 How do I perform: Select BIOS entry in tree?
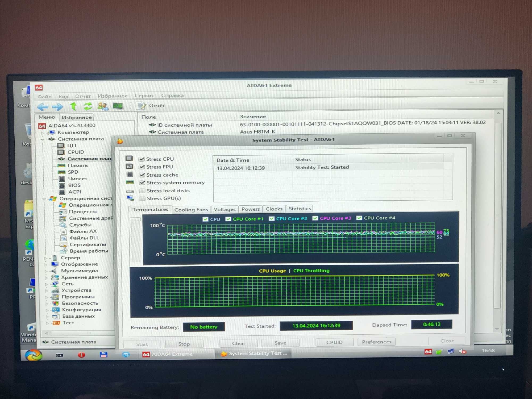click(74, 185)
